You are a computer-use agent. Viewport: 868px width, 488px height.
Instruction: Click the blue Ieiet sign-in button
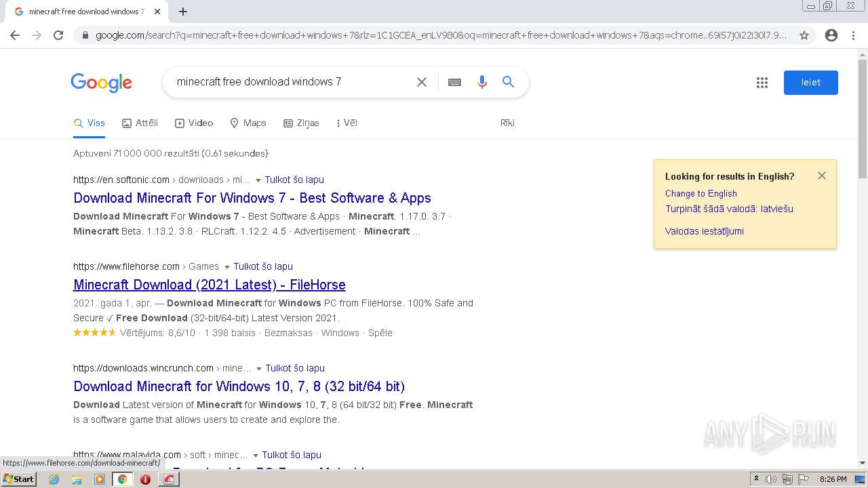click(x=811, y=83)
